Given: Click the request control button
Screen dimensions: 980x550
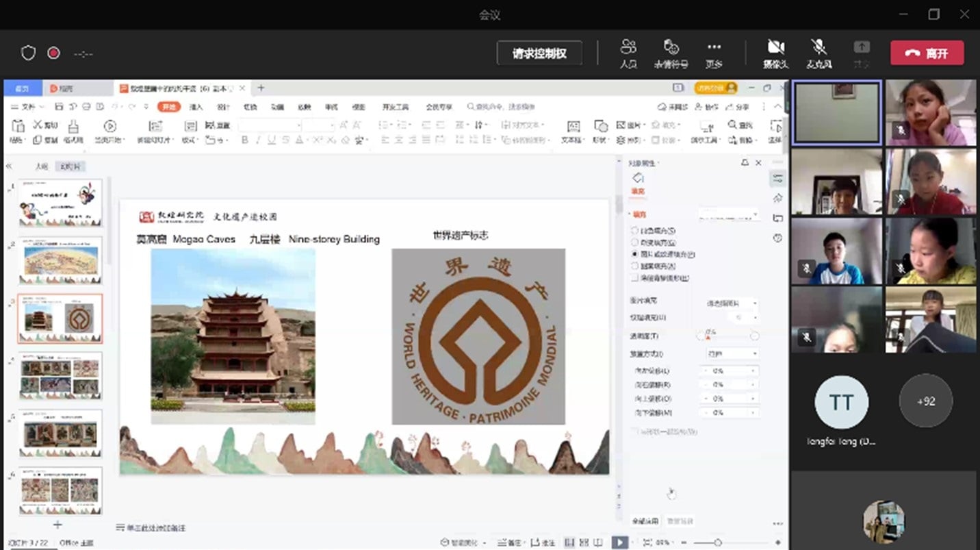Looking at the screenshot, I should (x=539, y=53).
